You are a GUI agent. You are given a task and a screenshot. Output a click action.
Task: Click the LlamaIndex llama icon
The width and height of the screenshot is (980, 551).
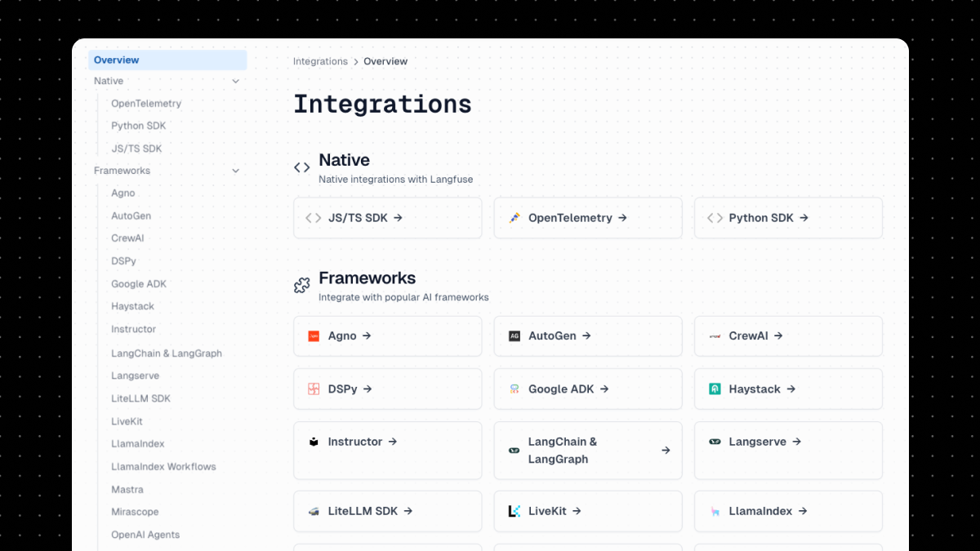click(x=714, y=511)
